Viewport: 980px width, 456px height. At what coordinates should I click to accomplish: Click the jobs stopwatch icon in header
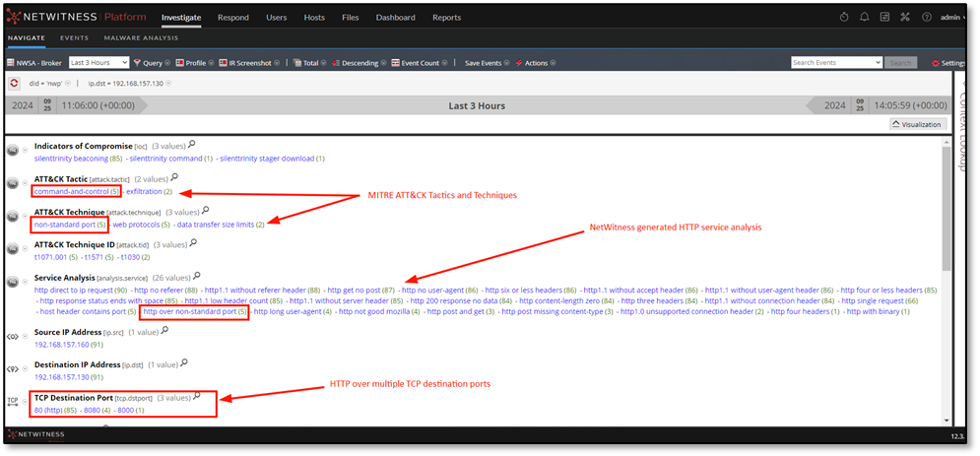(x=844, y=17)
